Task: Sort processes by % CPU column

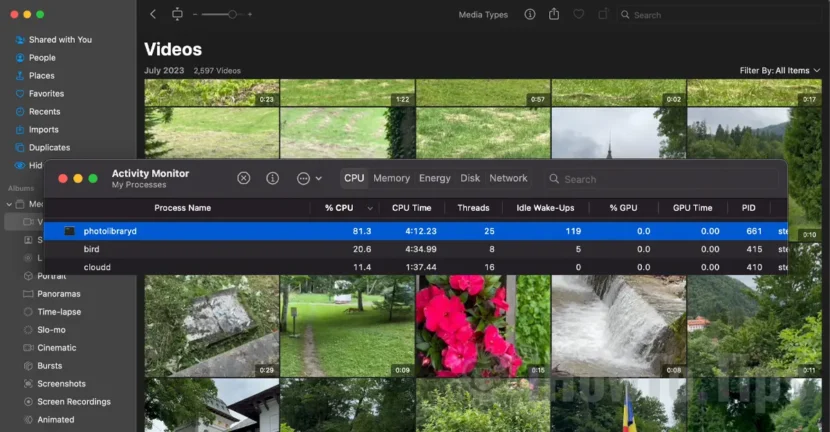Action: click(339, 208)
